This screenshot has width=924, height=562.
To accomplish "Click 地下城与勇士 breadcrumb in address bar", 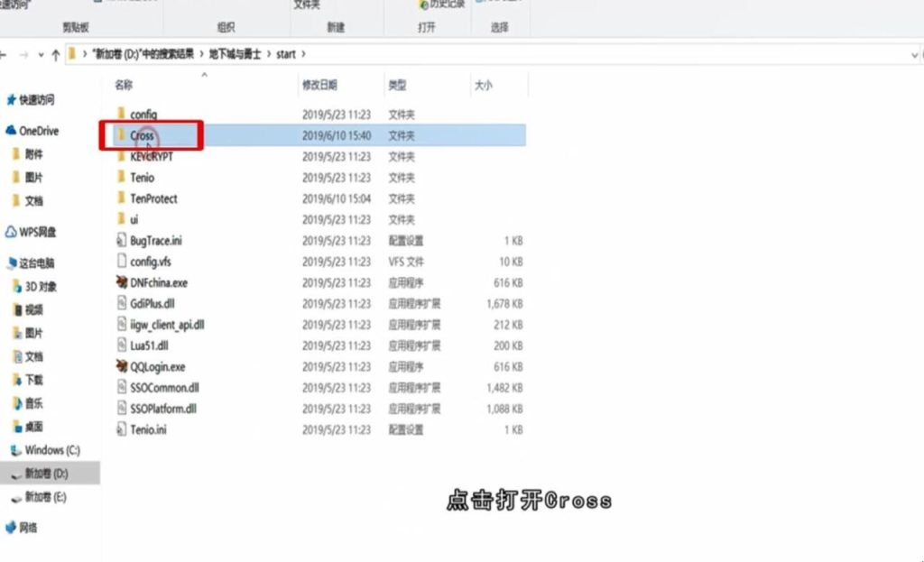I will point(235,55).
